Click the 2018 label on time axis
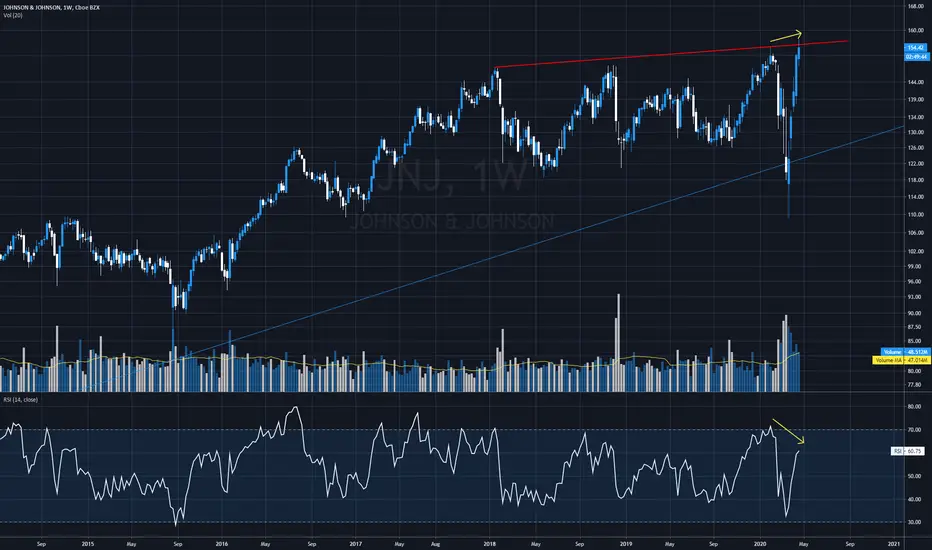This screenshot has height=550, width=932. [x=490, y=543]
